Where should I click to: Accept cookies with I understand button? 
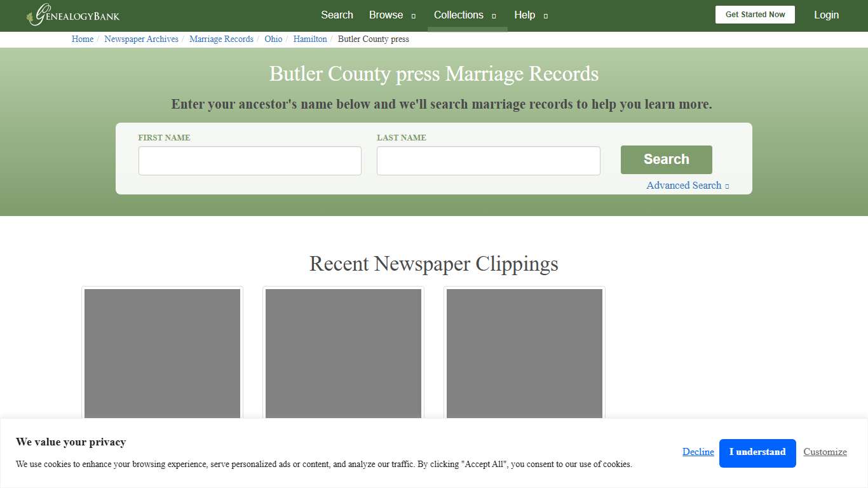click(x=757, y=452)
